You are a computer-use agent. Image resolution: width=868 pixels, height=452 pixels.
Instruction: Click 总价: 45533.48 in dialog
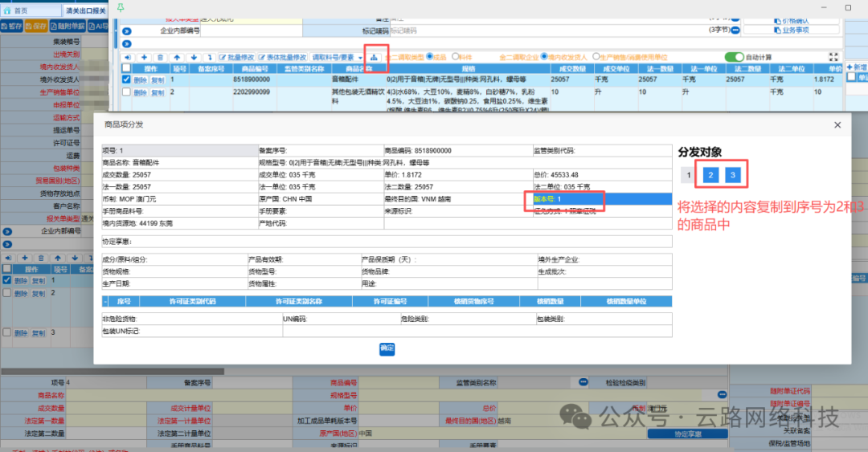pos(602,175)
